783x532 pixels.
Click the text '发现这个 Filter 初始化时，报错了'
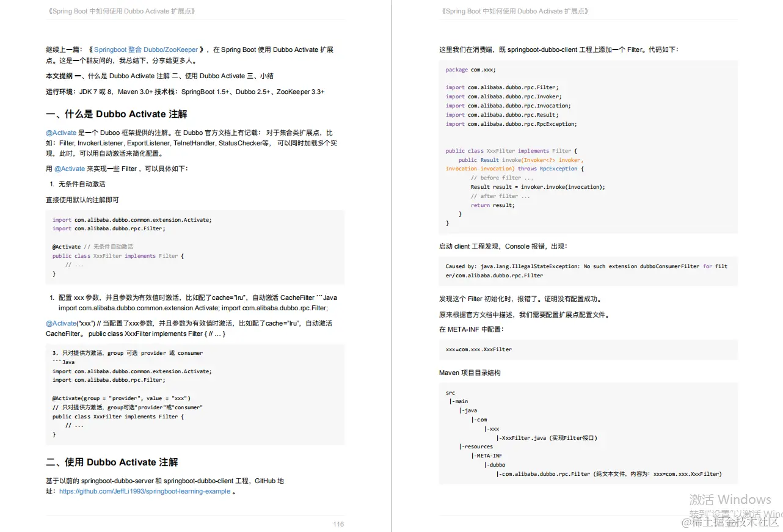(x=521, y=299)
